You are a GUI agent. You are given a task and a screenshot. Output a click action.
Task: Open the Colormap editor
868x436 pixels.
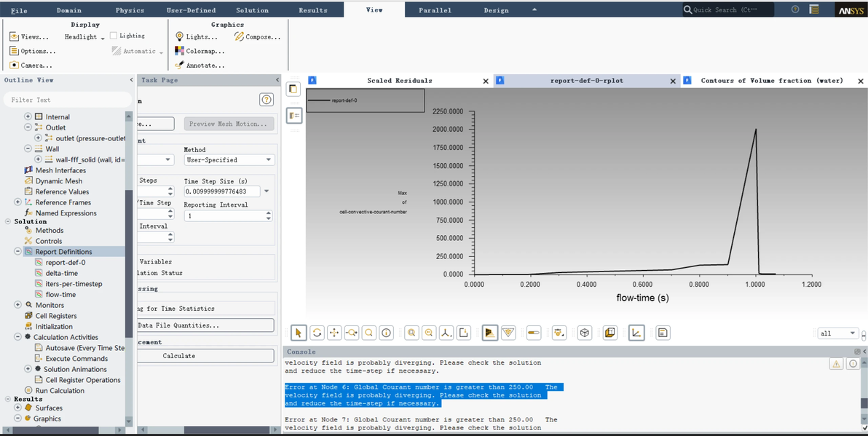tap(200, 51)
